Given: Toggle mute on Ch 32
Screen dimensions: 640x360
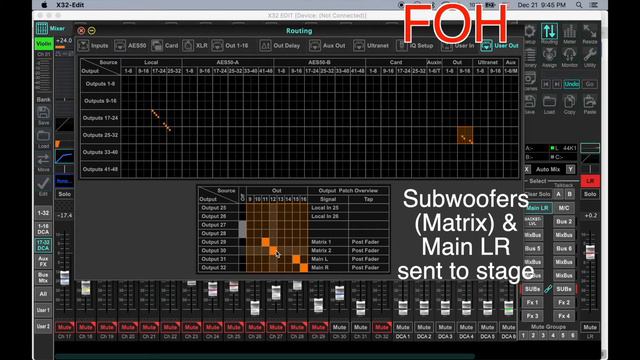Looking at the screenshot, I should click(382, 327).
